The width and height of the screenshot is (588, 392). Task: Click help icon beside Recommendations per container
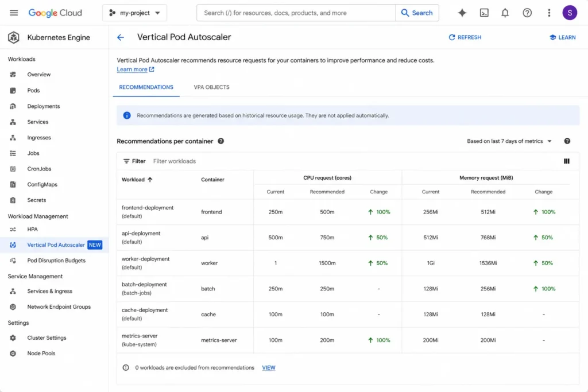(x=221, y=141)
